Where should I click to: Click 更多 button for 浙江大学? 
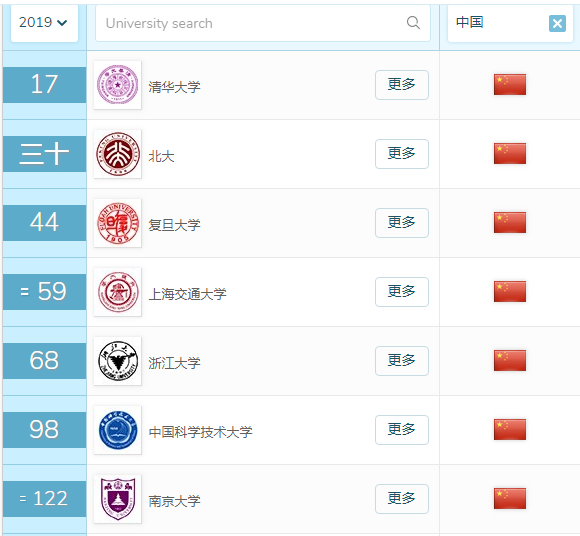coord(402,361)
